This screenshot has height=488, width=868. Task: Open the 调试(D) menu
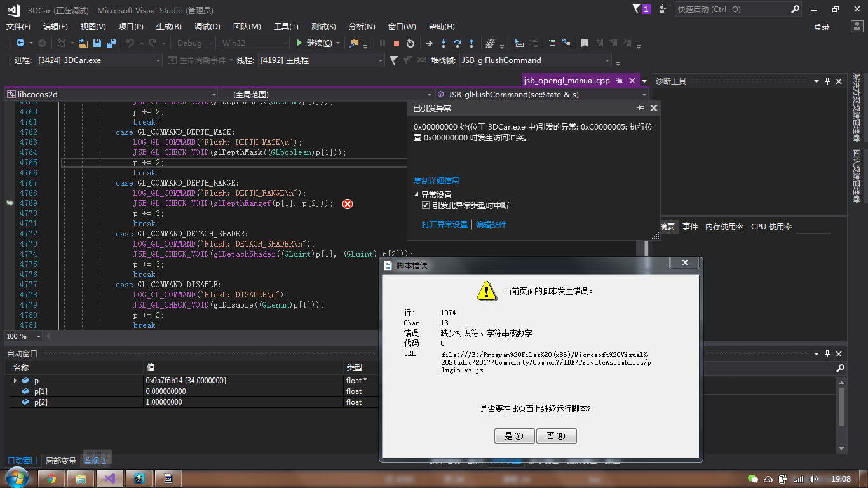207,27
